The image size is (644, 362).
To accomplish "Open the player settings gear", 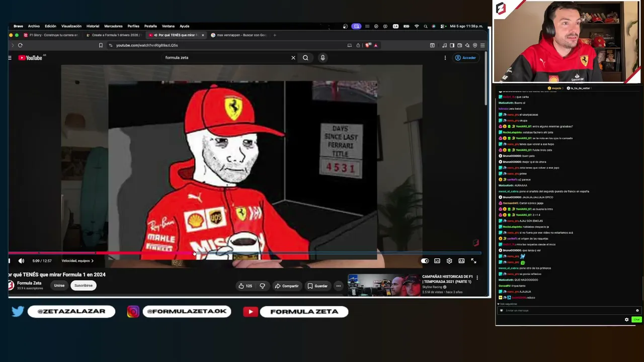I will point(449,261).
